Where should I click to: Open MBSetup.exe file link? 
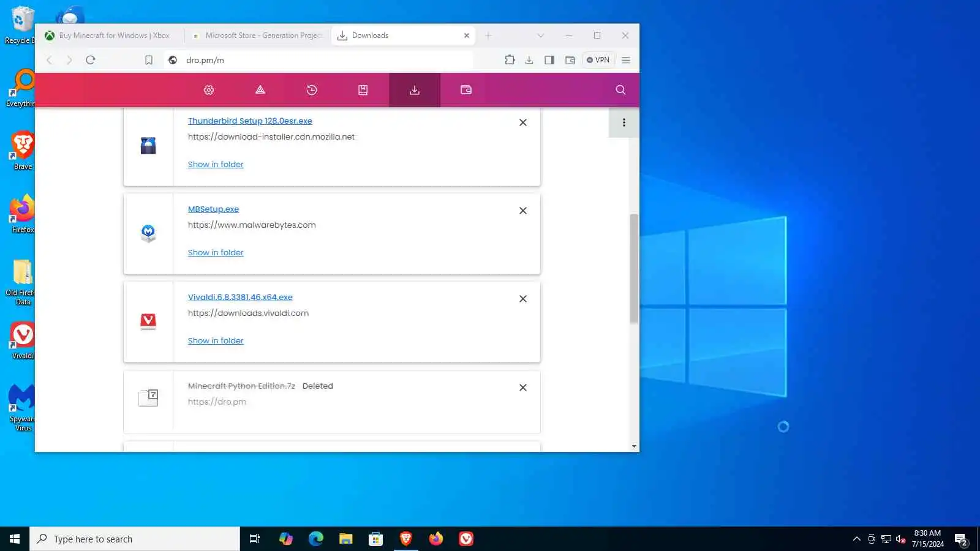213,209
